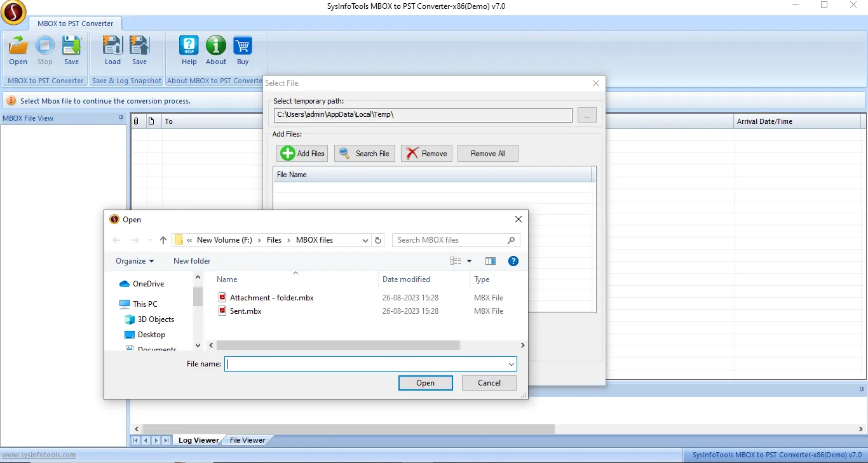The width and height of the screenshot is (868, 463).
Task: Click the green Add Files button
Action: coord(302,153)
